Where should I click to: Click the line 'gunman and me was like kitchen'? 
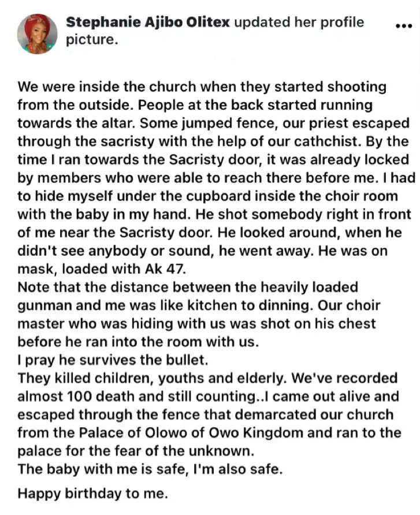pyautogui.click(x=199, y=306)
